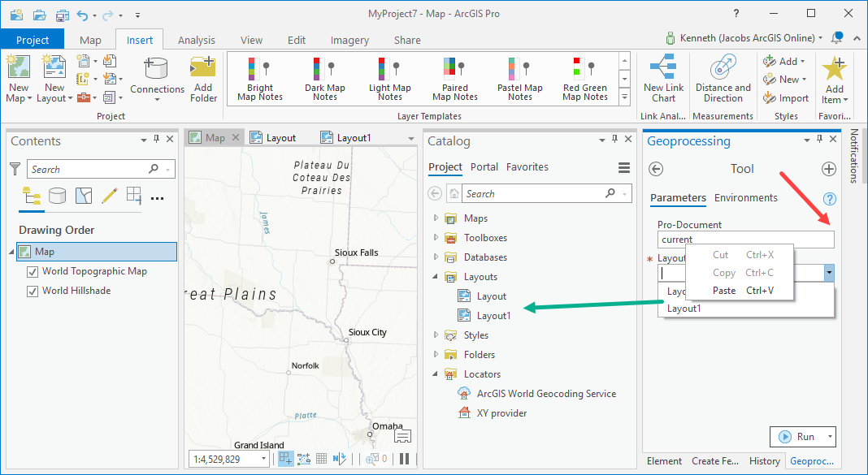The width and height of the screenshot is (868, 475).
Task: Open the Layout parameter dropdown in Geoprocessing
Action: coord(828,273)
